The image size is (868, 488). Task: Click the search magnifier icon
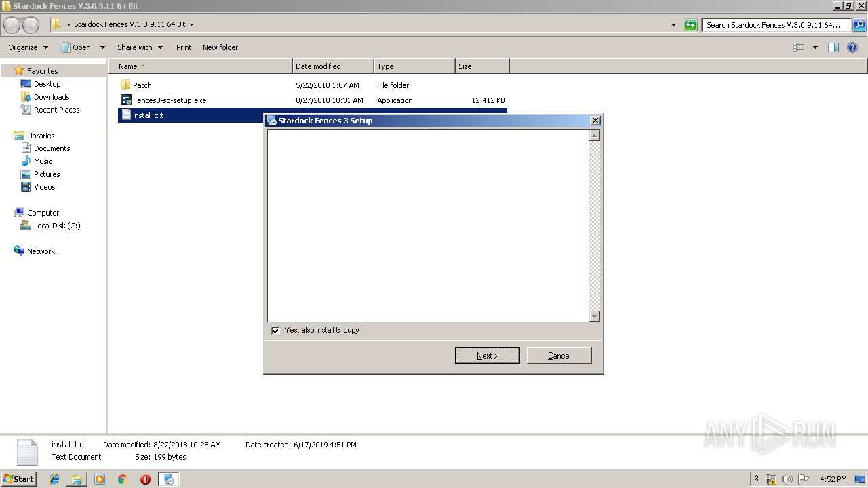[x=859, y=25]
